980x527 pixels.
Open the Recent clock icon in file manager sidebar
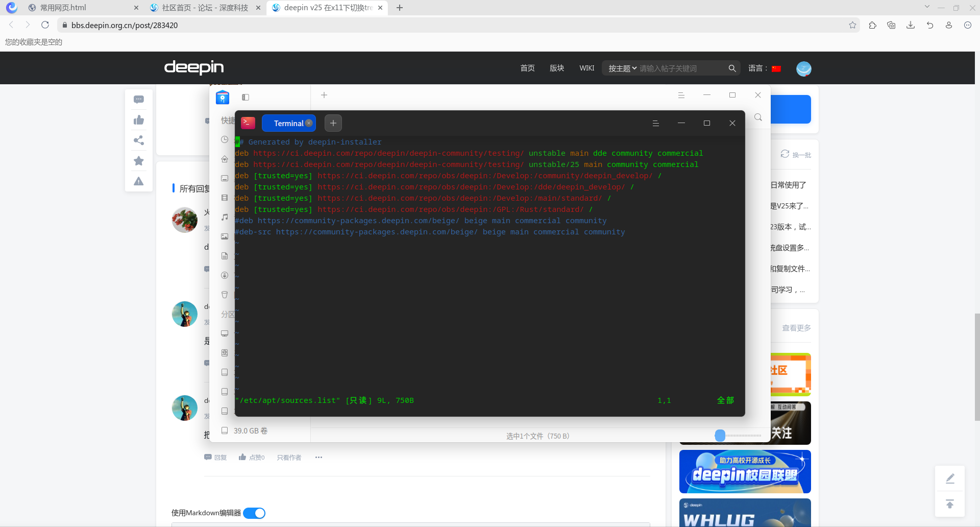pos(225,139)
